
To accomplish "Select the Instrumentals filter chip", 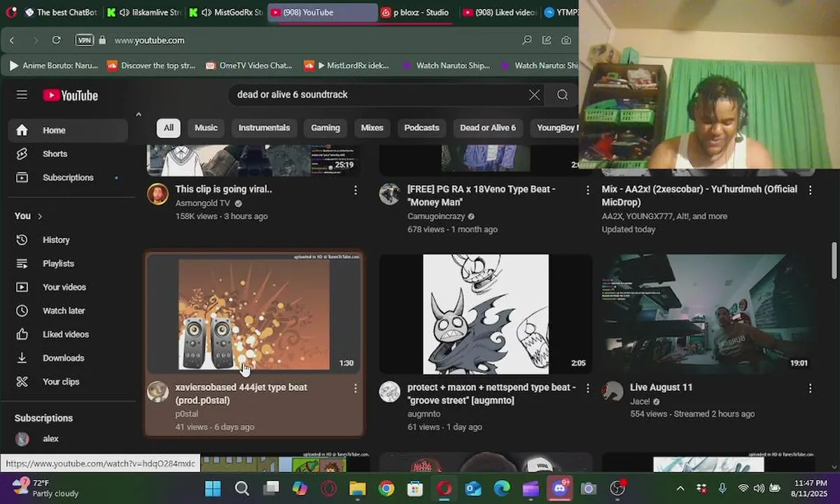I will (x=264, y=128).
